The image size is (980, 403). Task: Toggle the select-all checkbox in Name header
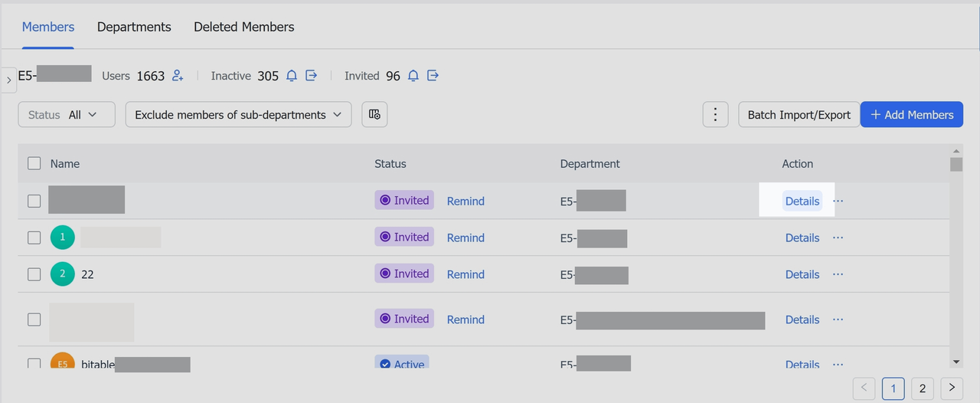pos(34,163)
